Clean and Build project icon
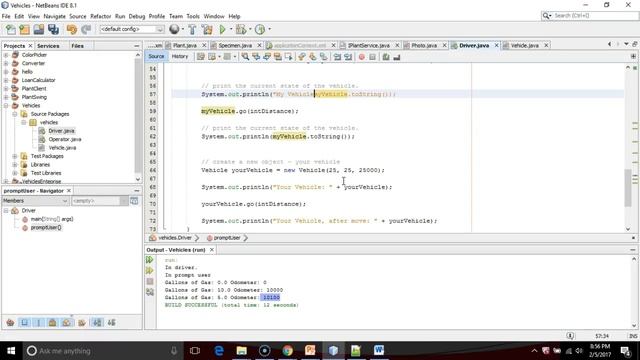The height and width of the screenshot is (360, 640). point(207,29)
